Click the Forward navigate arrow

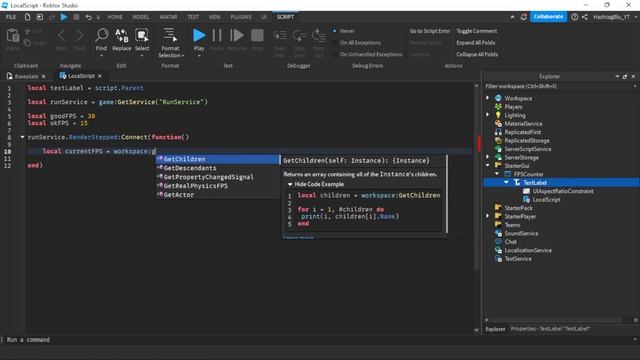coord(80,36)
